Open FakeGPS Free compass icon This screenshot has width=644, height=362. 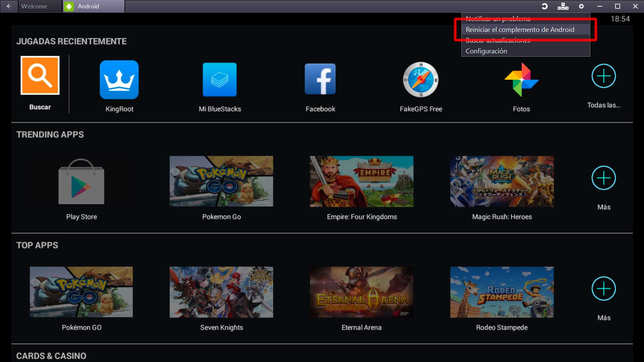click(420, 80)
